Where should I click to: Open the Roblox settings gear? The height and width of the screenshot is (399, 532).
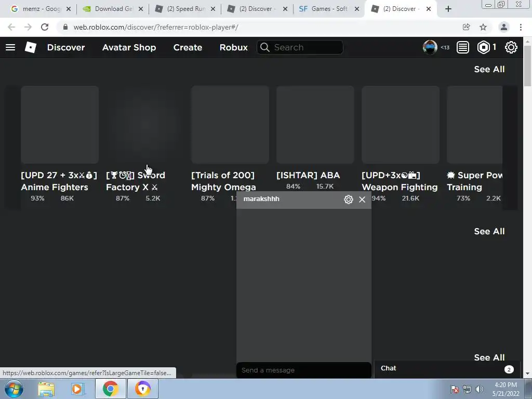[x=511, y=47]
